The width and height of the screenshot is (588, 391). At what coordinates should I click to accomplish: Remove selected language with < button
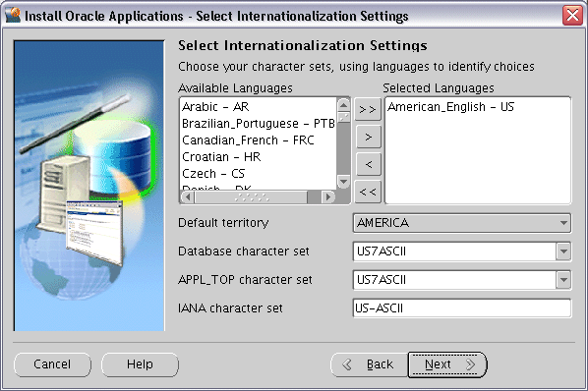[x=368, y=164]
